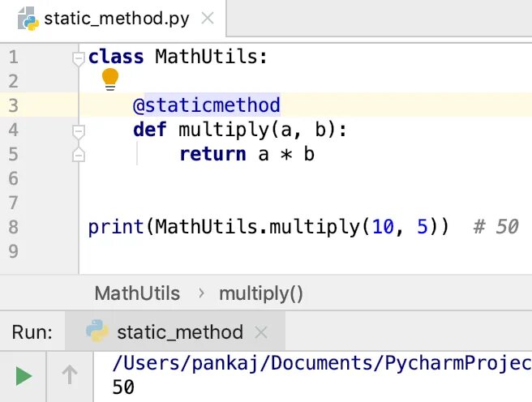
Task: Place cursor on the @staticmethod decorator
Action: tap(207, 105)
